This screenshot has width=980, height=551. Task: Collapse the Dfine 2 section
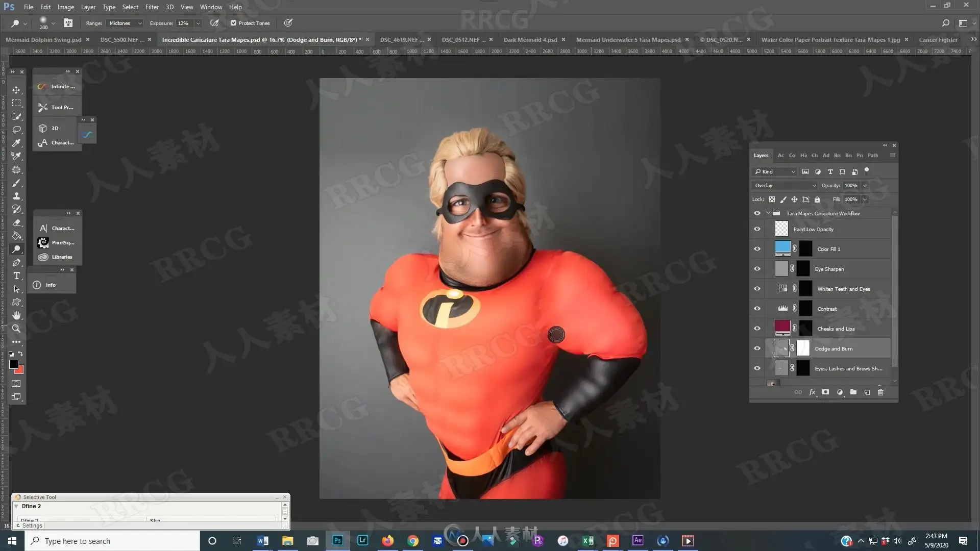[17, 506]
